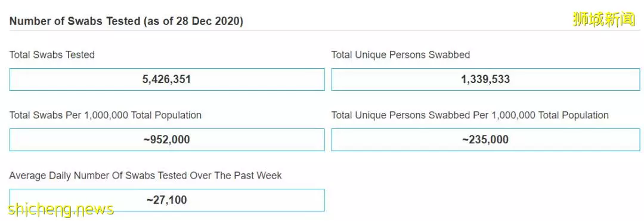The width and height of the screenshot is (644, 221).
Task: Open the shicheng.news watermark link
Action: (61, 210)
